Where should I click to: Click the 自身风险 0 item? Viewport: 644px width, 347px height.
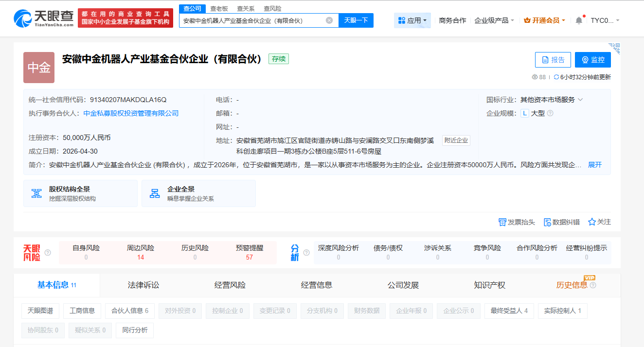pos(86,252)
